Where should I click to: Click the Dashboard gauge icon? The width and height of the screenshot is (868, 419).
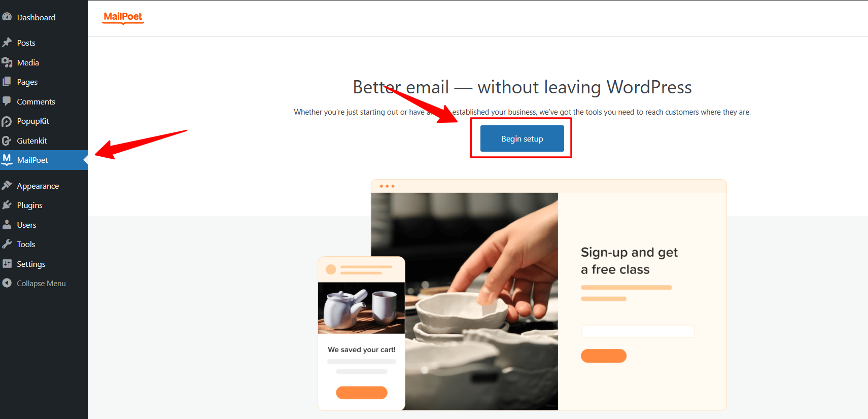pos(7,17)
